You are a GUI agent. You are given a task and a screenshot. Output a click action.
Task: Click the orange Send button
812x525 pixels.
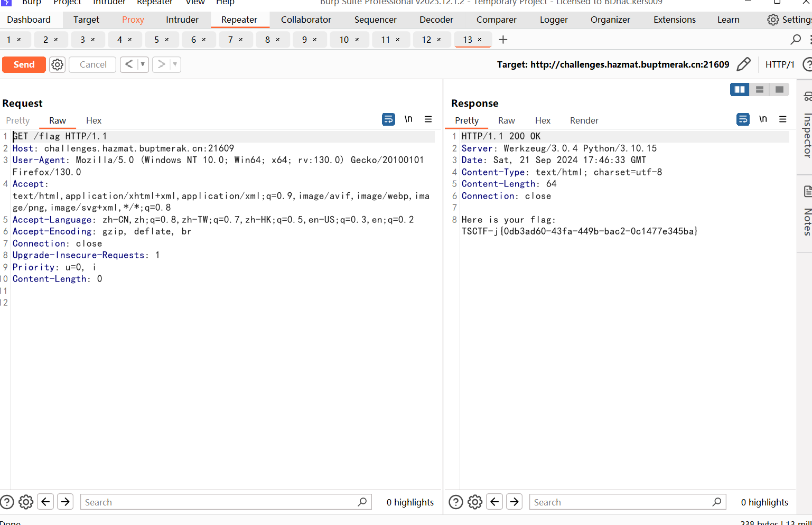pos(24,64)
